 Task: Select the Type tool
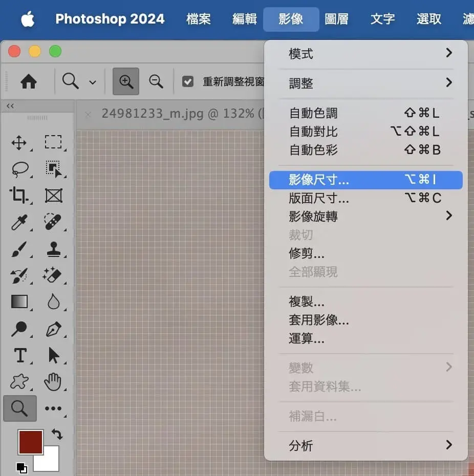pos(20,355)
